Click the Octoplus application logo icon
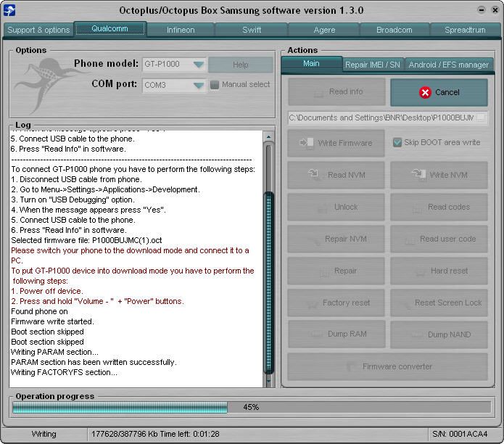The width and height of the screenshot is (504, 444). (9, 10)
